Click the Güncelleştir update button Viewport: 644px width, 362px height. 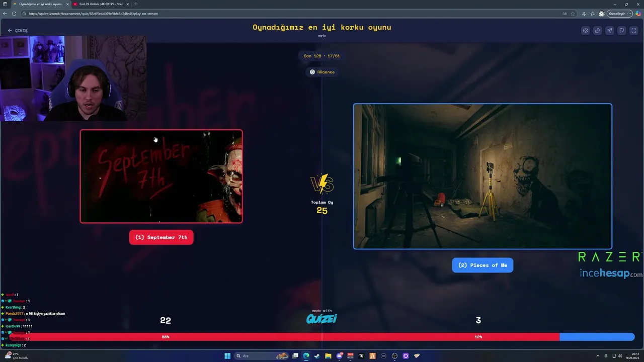coord(619,14)
